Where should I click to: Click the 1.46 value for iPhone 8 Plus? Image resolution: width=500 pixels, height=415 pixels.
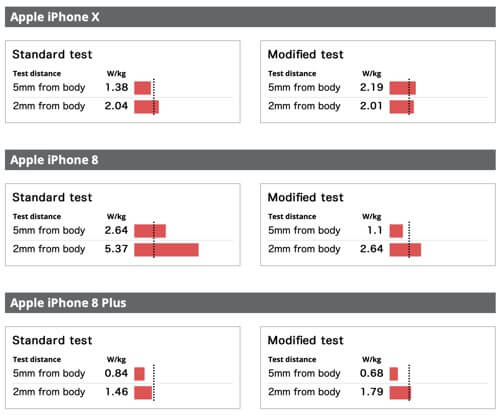pos(116,392)
